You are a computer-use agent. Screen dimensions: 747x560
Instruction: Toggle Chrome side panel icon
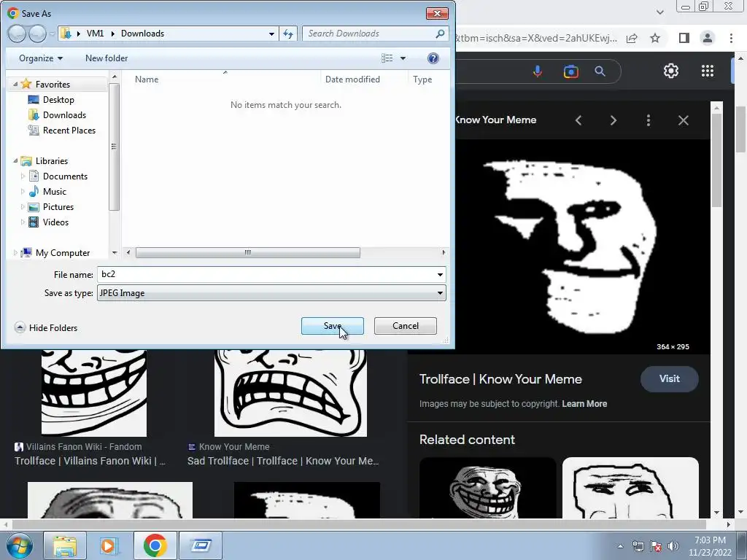click(684, 38)
